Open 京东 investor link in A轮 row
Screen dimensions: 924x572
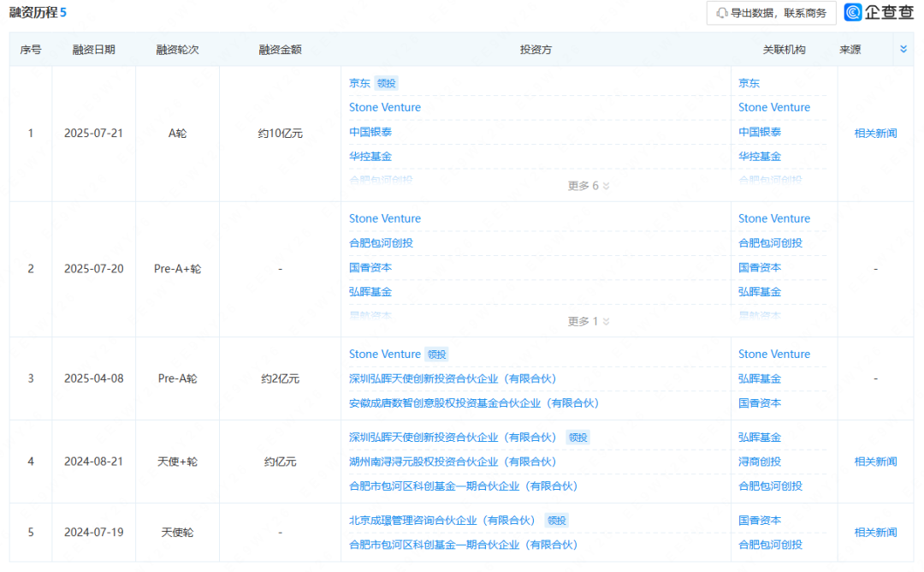(x=359, y=83)
